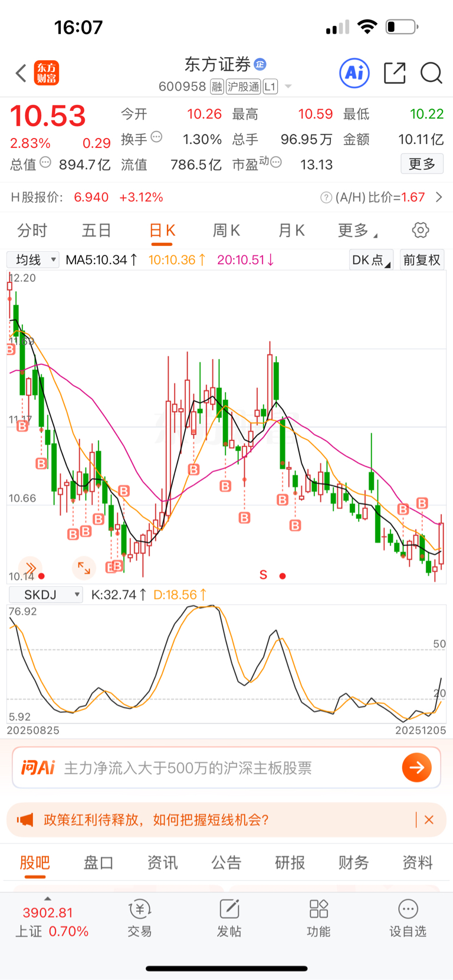Viewport: 453px width, 980px height.
Task: Open the 均线 indicator dropdown
Action: tap(33, 260)
